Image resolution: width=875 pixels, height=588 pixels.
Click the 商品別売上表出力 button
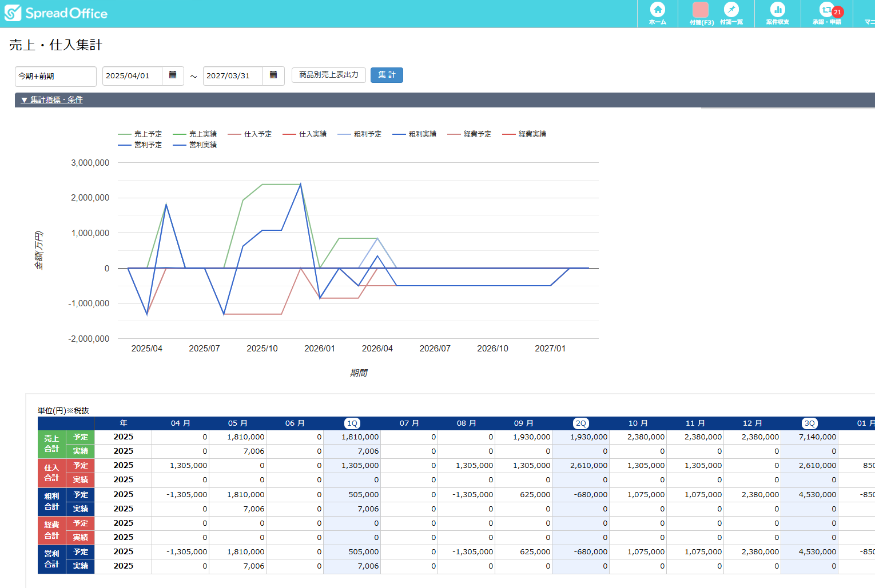pos(328,75)
